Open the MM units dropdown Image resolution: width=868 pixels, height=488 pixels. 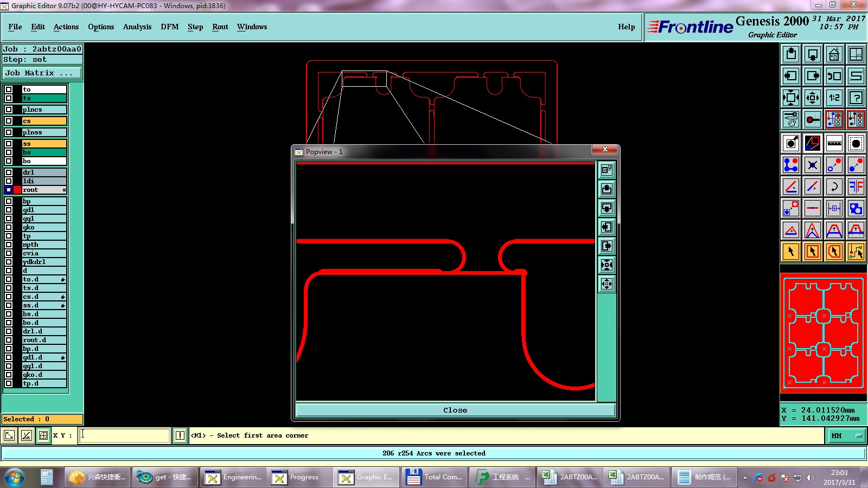coord(846,435)
